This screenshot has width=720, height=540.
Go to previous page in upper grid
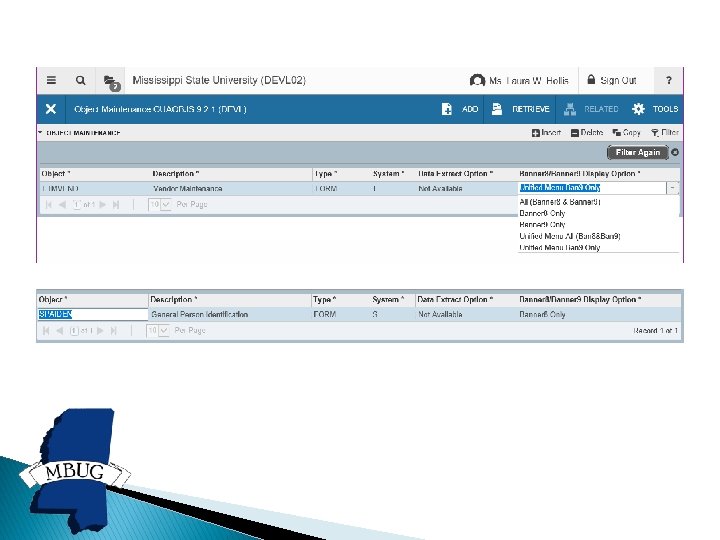(x=62, y=205)
